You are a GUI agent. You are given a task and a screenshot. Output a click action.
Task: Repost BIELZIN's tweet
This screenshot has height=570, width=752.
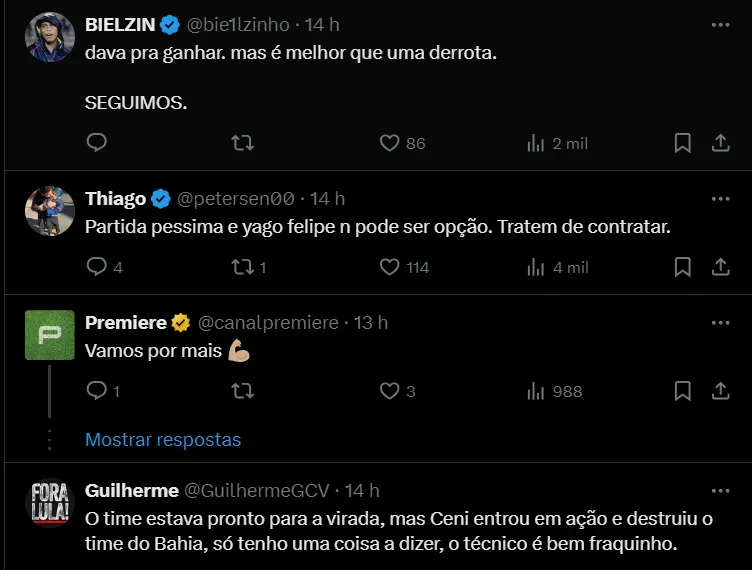tap(242, 143)
